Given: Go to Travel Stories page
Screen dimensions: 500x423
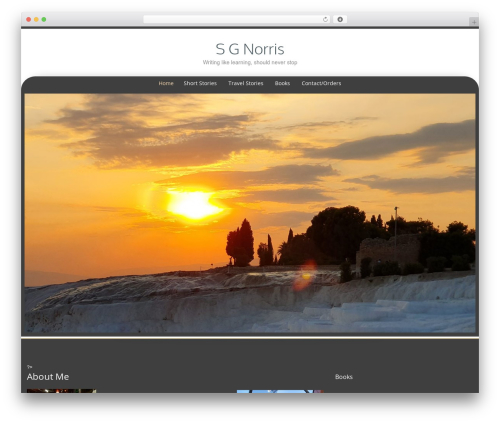Looking at the screenshot, I should tap(246, 83).
